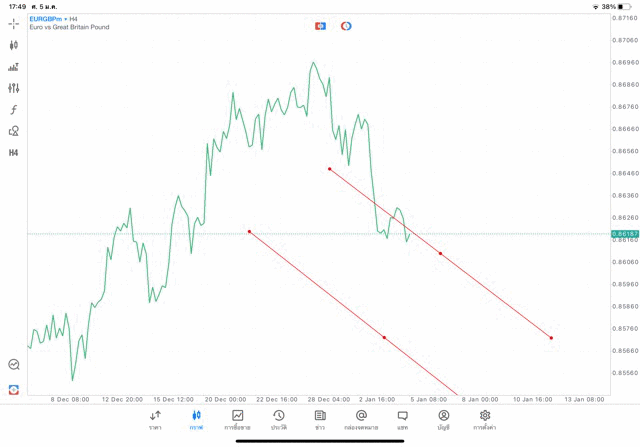Open the Quotes (ราคา) tab
Screen dimensions: 640x447
point(155,420)
